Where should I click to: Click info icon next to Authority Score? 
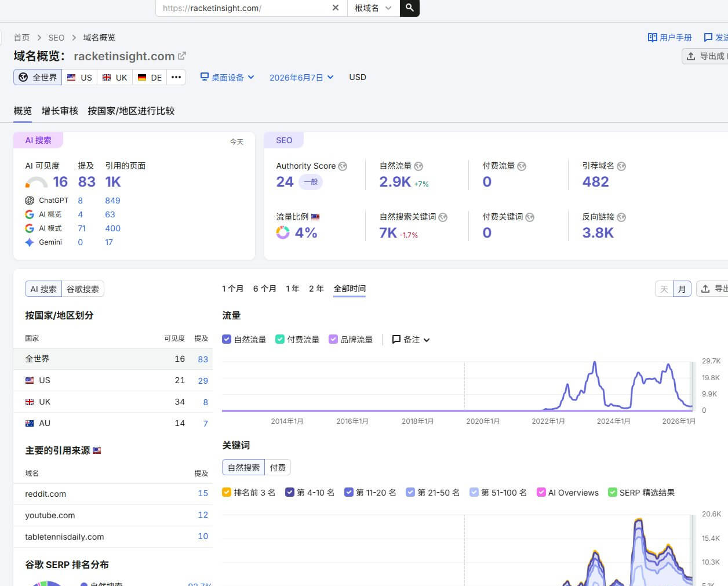pyautogui.click(x=343, y=166)
